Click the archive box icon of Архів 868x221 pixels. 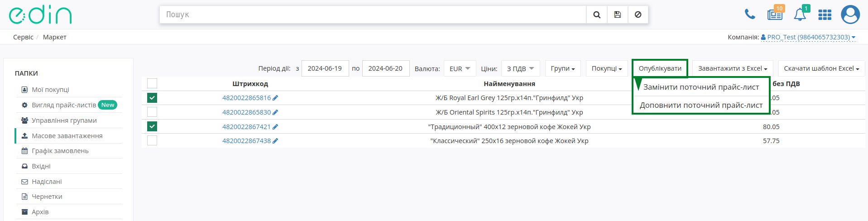tap(25, 212)
